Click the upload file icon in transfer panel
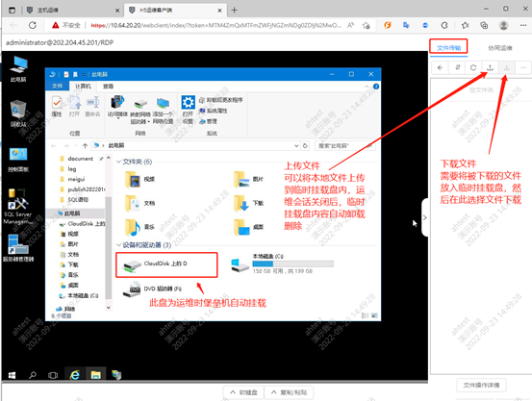 (x=490, y=67)
